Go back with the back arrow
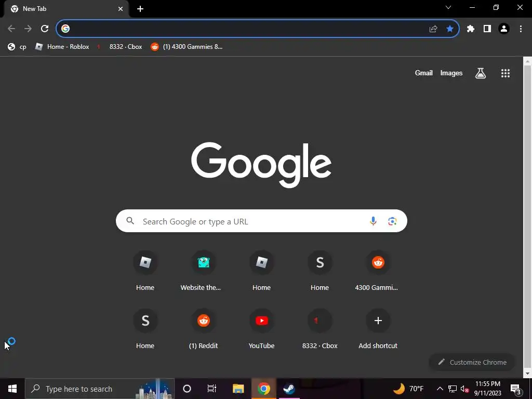This screenshot has width=532, height=399. (x=11, y=29)
